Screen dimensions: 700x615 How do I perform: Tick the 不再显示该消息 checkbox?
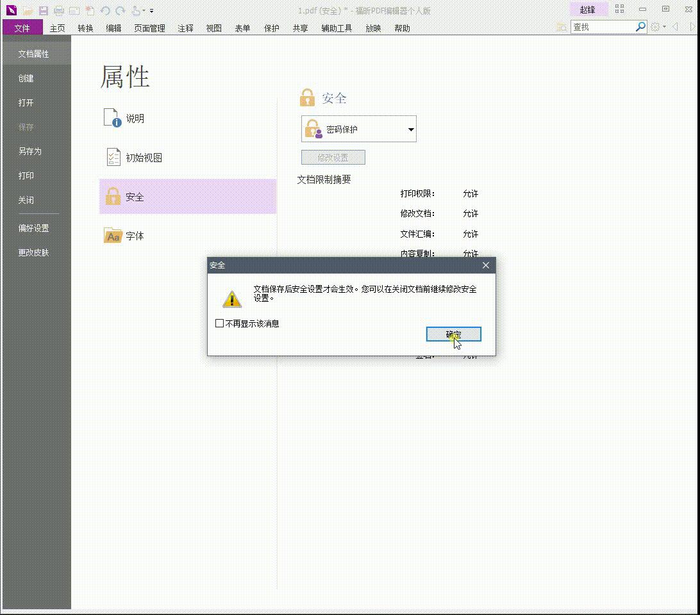pyautogui.click(x=219, y=323)
